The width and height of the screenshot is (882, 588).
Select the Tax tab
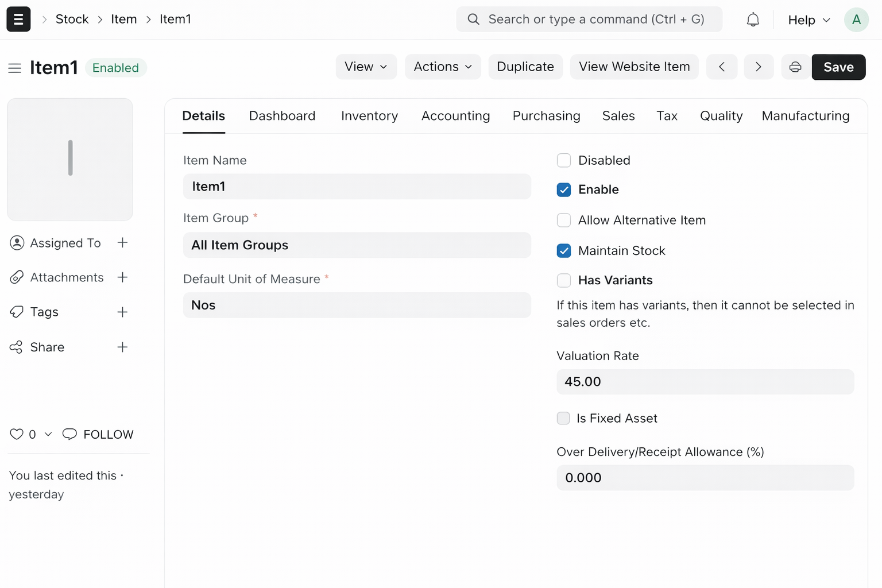pyautogui.click(x=667, y=116)
